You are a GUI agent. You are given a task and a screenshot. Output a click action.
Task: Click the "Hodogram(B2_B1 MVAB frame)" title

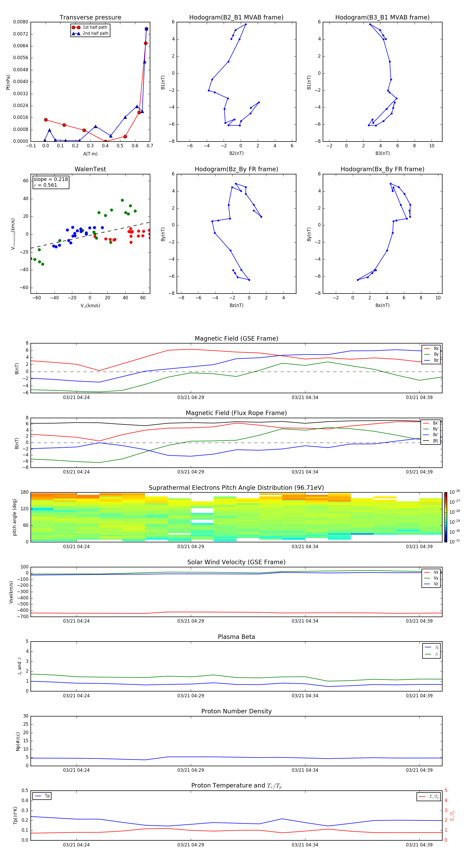coord(236,18)
